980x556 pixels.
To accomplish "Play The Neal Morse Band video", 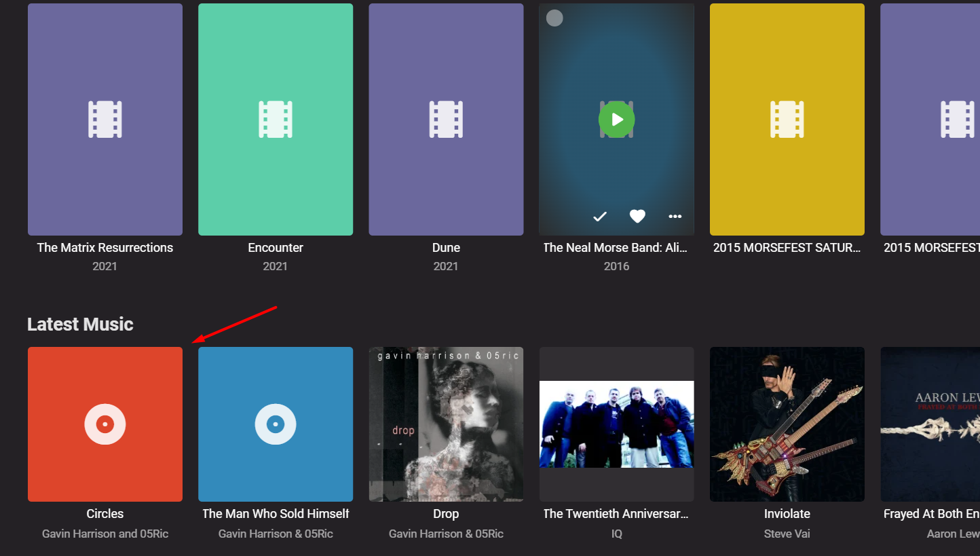I will (x=616, y=119).
